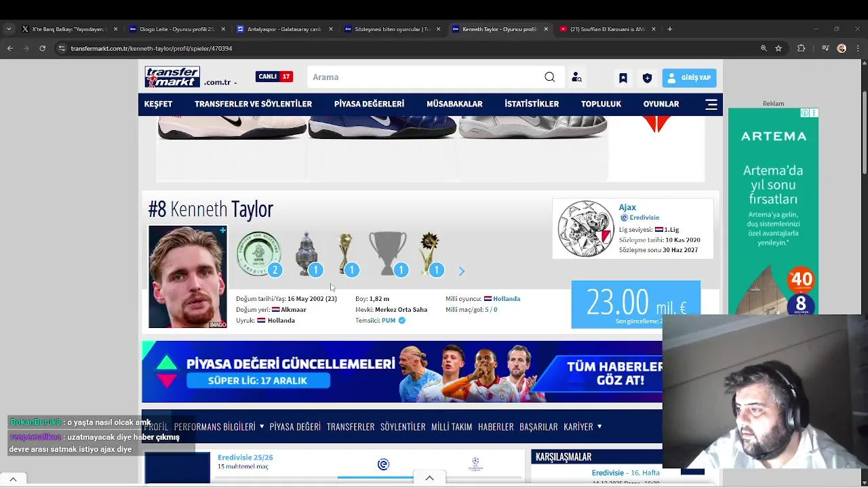Open the İSTATİSTİKLER menu
This screenshot has height=488, width=868.
tap(532, 104)
